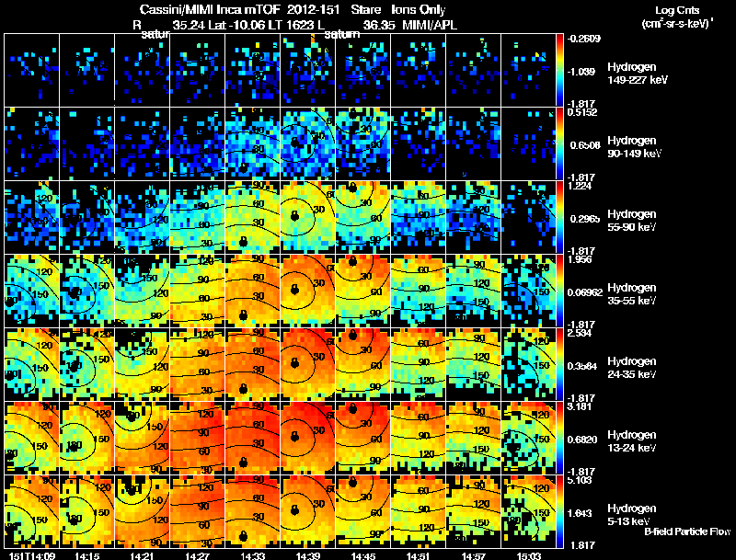Select the 14:57 panel in the 13-24 keV row
The height and width of the screenshot is (560, 736).
click(x=473, y=439)
